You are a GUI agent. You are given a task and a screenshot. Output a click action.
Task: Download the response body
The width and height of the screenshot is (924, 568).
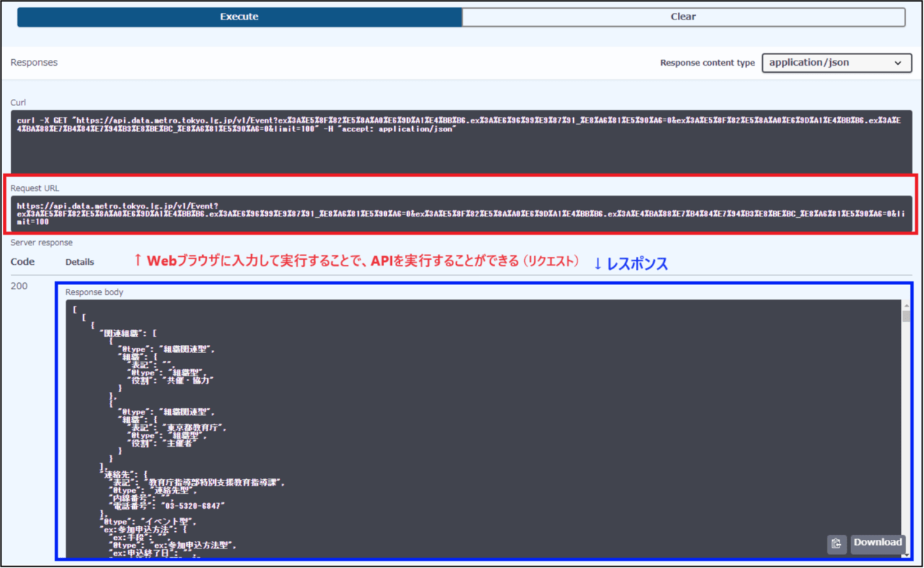pos(877,543)
